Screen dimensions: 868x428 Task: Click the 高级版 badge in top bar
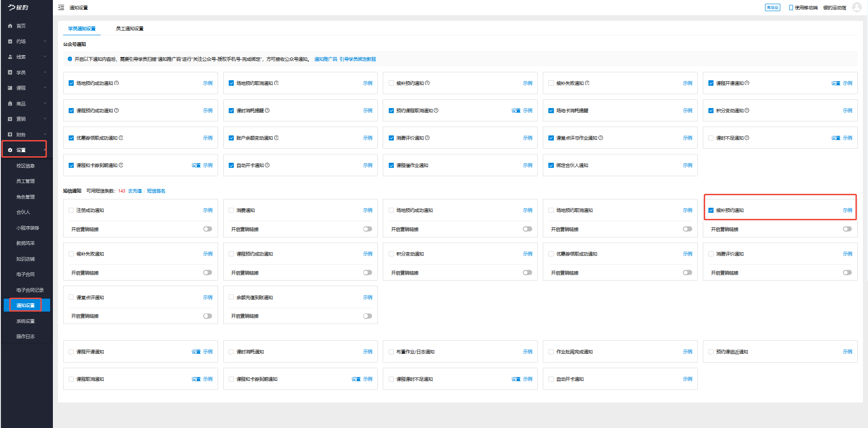(x=772, y=7)
